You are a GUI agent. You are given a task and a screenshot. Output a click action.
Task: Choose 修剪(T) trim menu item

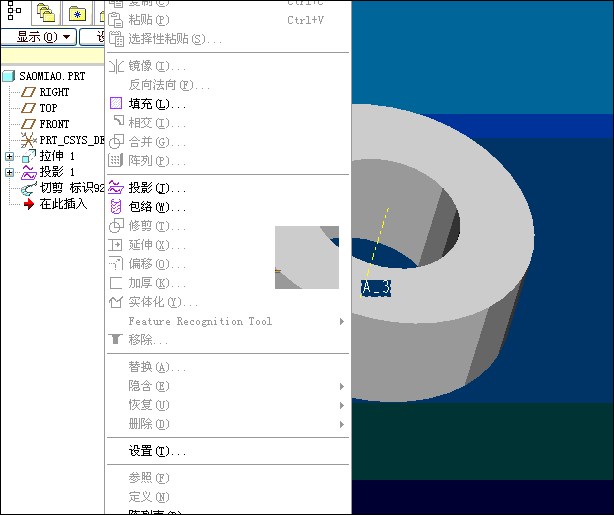pyautogui.click(x=228, y=226)
